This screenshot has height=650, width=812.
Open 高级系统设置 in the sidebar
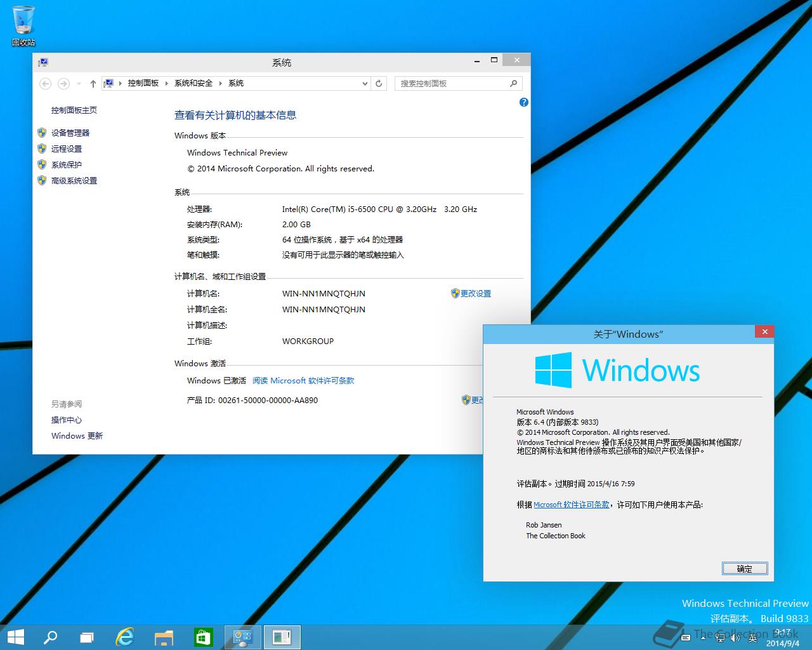[x=74, y=181]
